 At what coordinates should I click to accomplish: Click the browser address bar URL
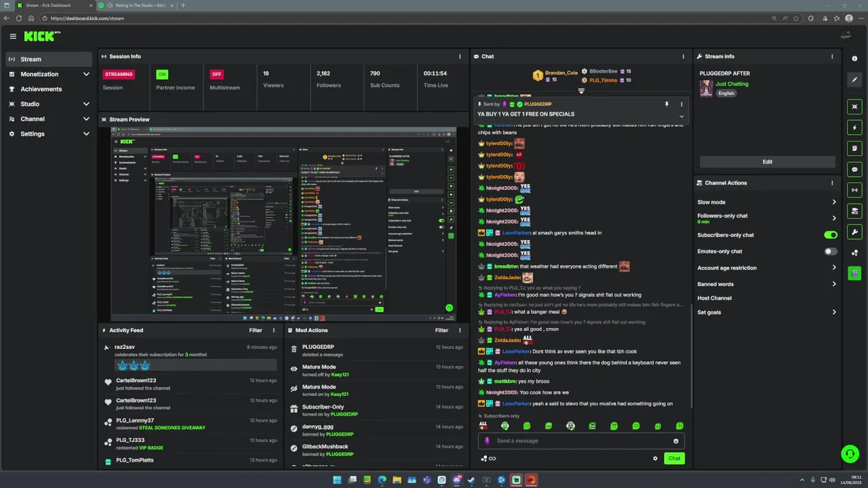coord(87,18)
